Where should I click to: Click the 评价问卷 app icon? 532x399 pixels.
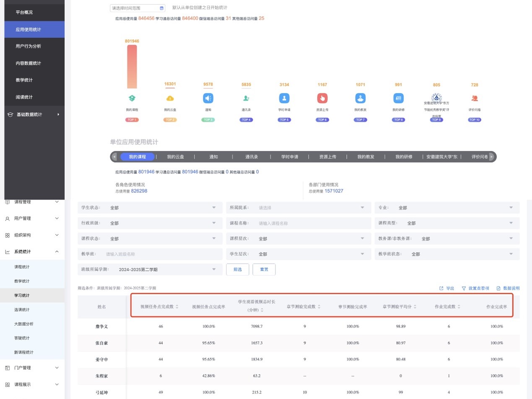[475, 98]
